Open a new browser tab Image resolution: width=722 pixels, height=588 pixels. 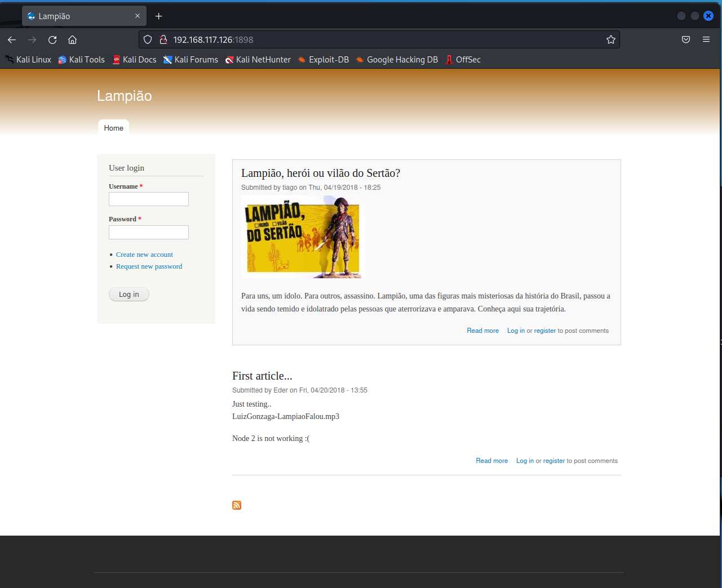[x=158, y=16]
